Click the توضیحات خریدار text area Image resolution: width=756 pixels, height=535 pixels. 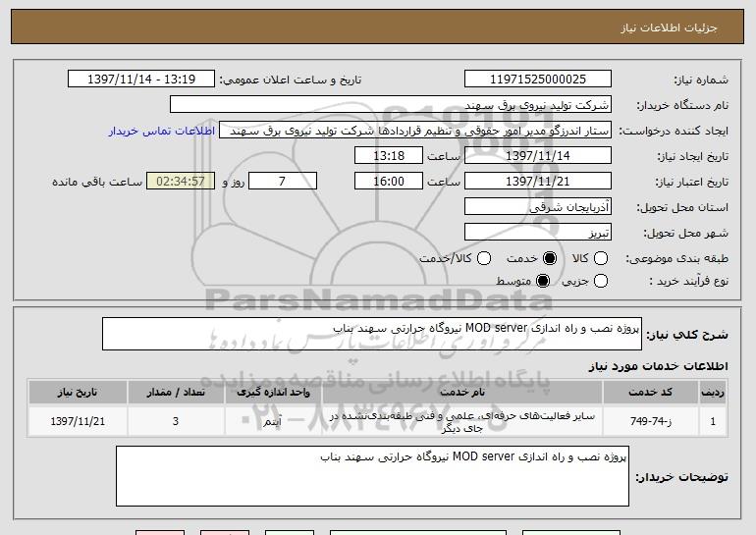[372, 476]
